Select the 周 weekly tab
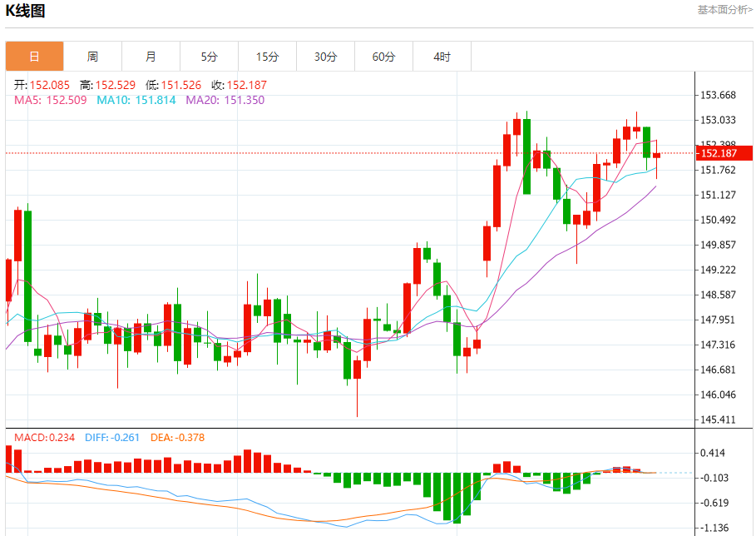 92,57
